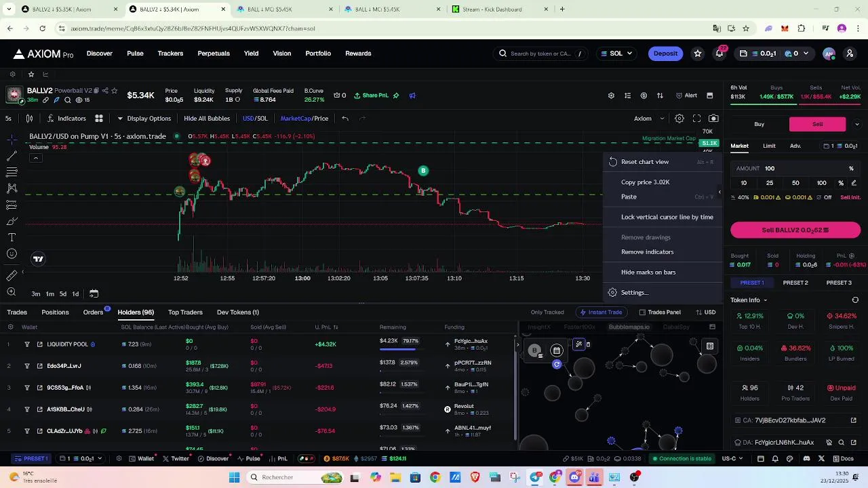Select the ruler measure tool

(12, 275)
